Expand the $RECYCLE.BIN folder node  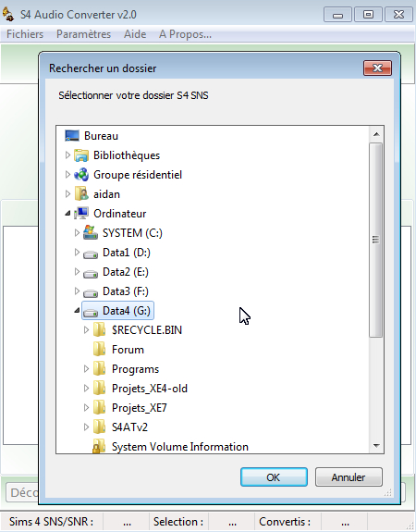(x=86, y=329)
